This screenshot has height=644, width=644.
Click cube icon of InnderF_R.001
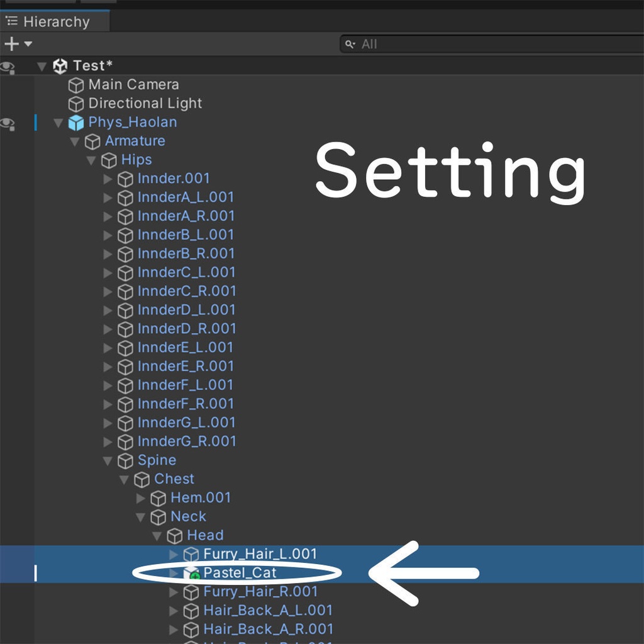[x=125, y=404]
